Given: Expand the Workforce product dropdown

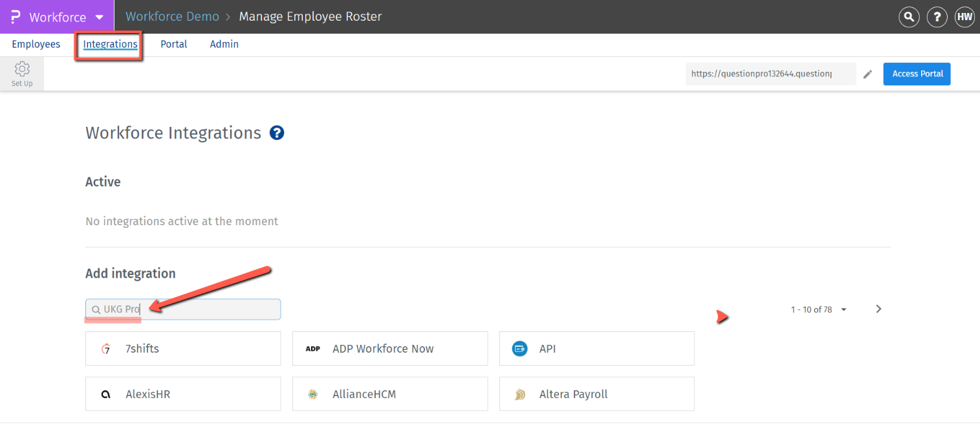Looking at the screenshot, I should [x=99, y=17].
